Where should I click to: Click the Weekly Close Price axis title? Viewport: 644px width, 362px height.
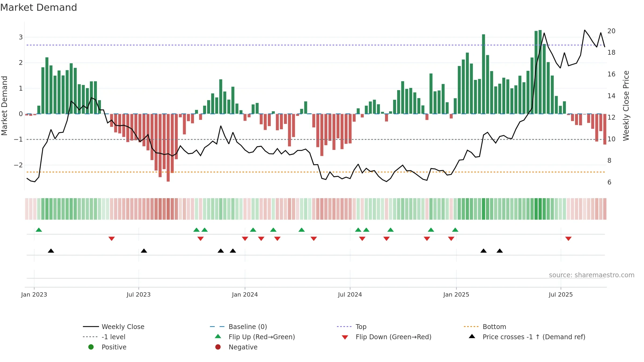pyautogui.click(x=626, y=106)
